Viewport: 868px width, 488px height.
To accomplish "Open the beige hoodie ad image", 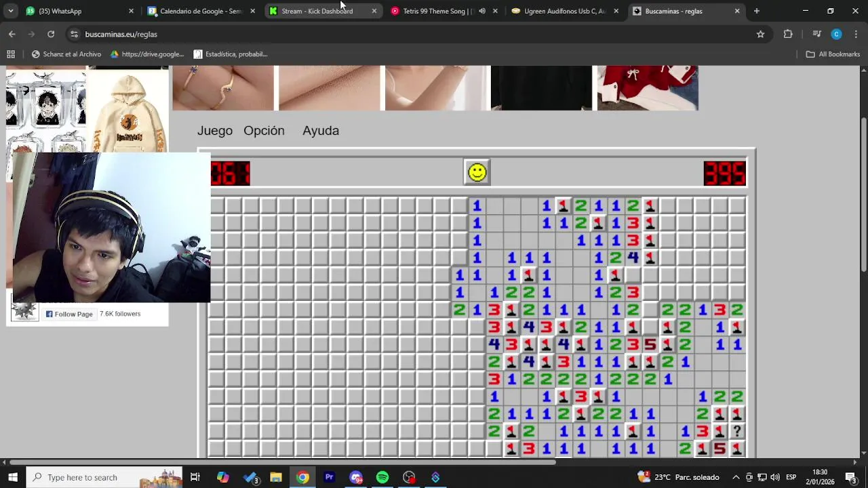I will pyautogui.click(x=129, y=112).
